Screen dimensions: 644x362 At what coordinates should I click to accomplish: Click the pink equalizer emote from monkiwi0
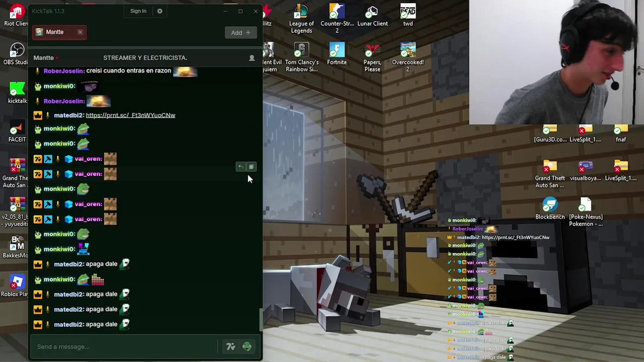click(x=98, y=279)
